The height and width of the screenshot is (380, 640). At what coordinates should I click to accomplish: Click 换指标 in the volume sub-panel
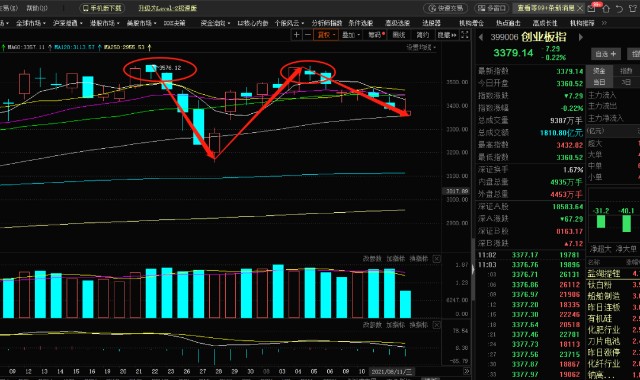tap(418, 259)
